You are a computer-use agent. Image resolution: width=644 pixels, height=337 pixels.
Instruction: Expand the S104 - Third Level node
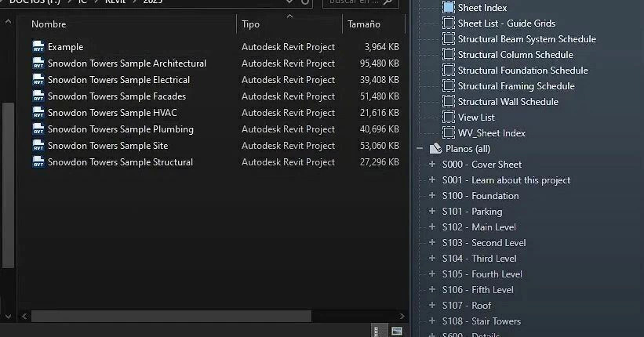(432, 258)
